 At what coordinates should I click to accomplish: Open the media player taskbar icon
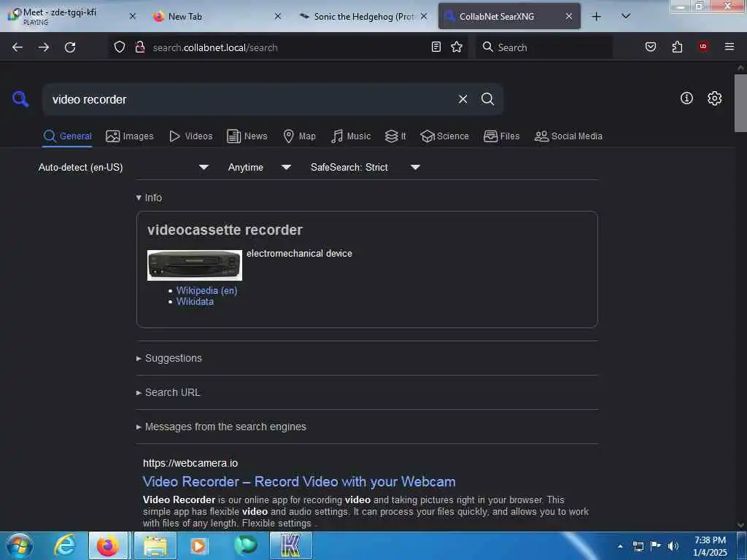[198, 545]
